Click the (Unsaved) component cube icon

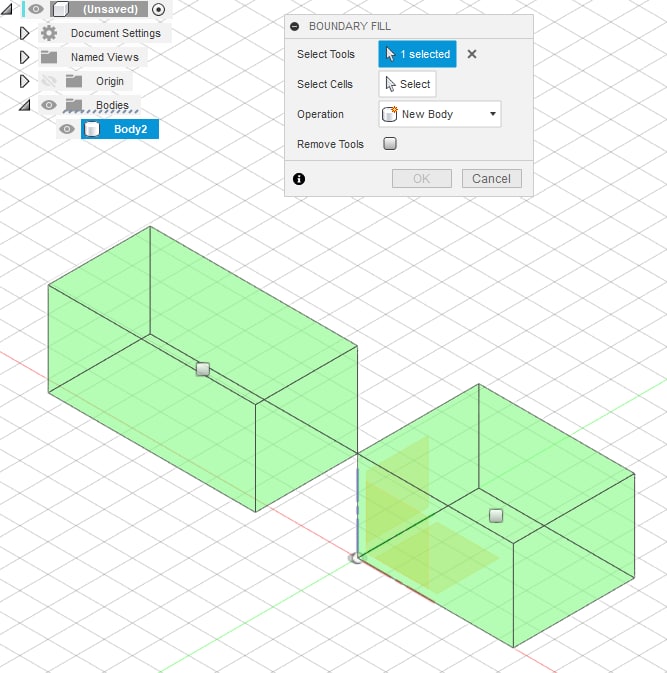click(x=61, y=9)
